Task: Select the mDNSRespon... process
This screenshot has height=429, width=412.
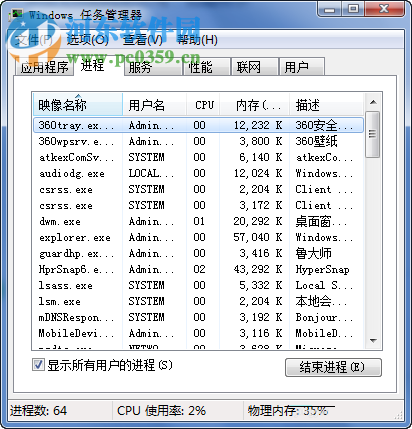Action: [198, 317]
